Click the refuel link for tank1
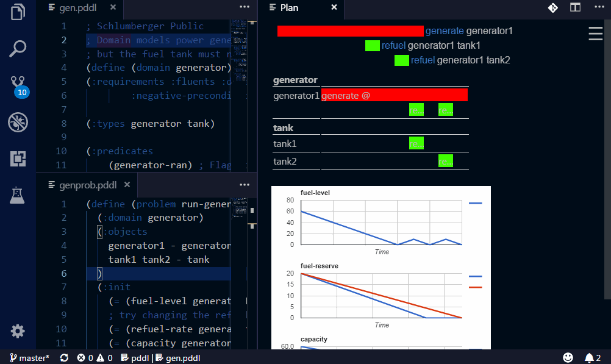Viewport: 611px width, 364px height. [x=393, y=46]
